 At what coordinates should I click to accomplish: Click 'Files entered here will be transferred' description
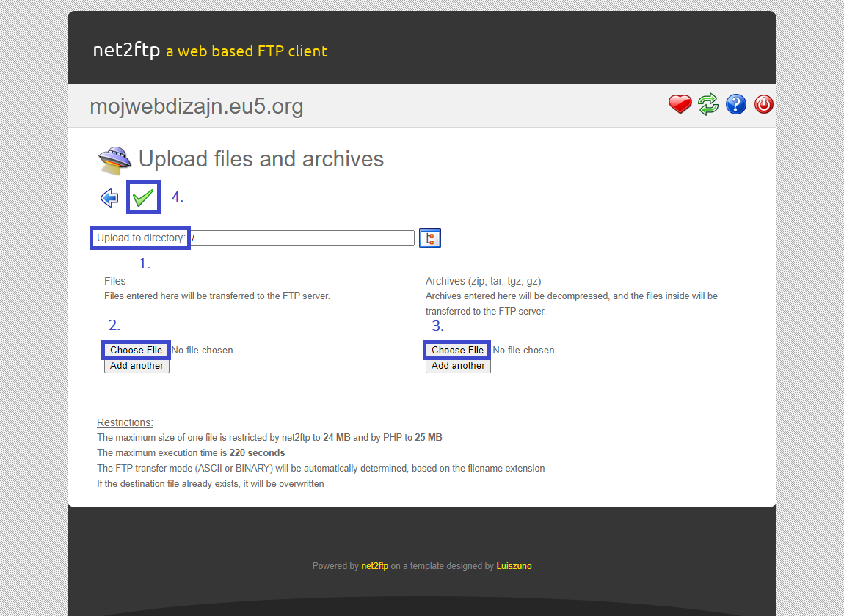217,296
